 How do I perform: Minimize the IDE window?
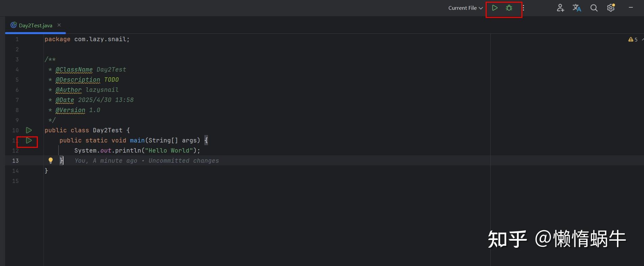630,7
